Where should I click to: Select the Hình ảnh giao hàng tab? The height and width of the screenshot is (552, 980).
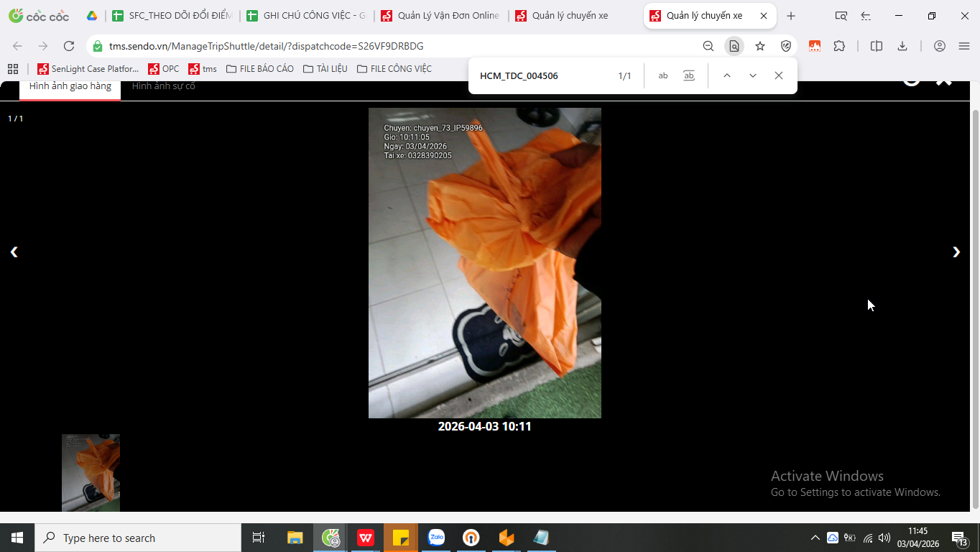click(x=70, y=86)
